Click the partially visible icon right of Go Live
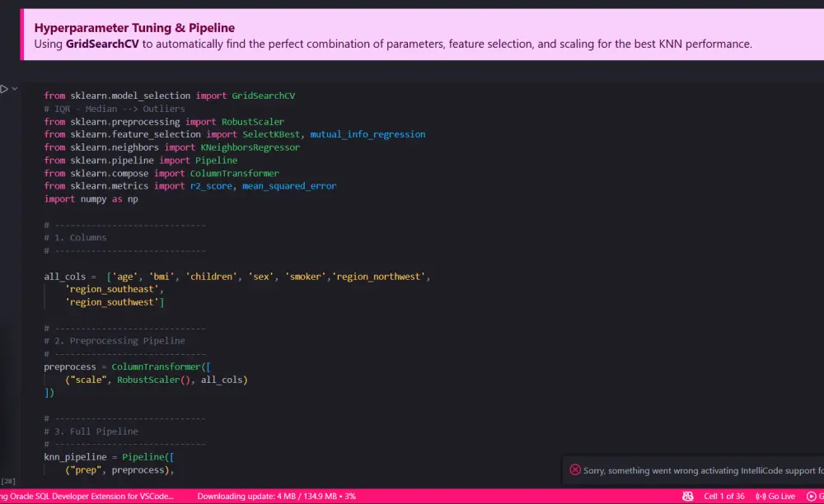This screenshot has width=824, height=504. click(812, 497)
